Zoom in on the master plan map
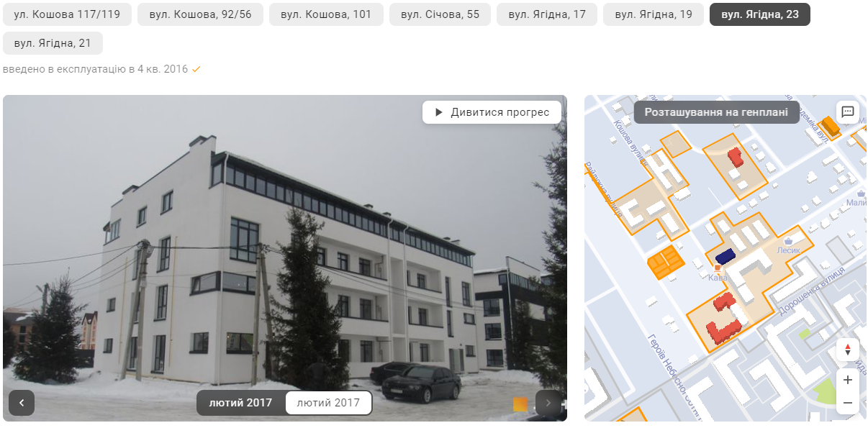This screenshot has height=428, width=868. (848, 380)
